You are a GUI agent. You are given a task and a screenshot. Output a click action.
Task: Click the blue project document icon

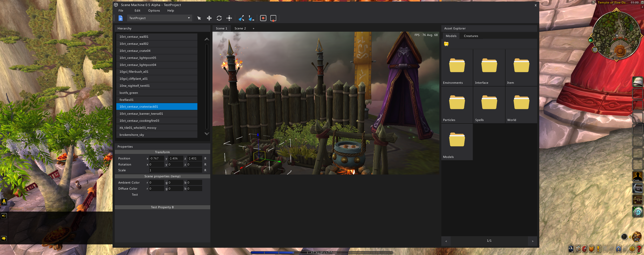point(121,18)
